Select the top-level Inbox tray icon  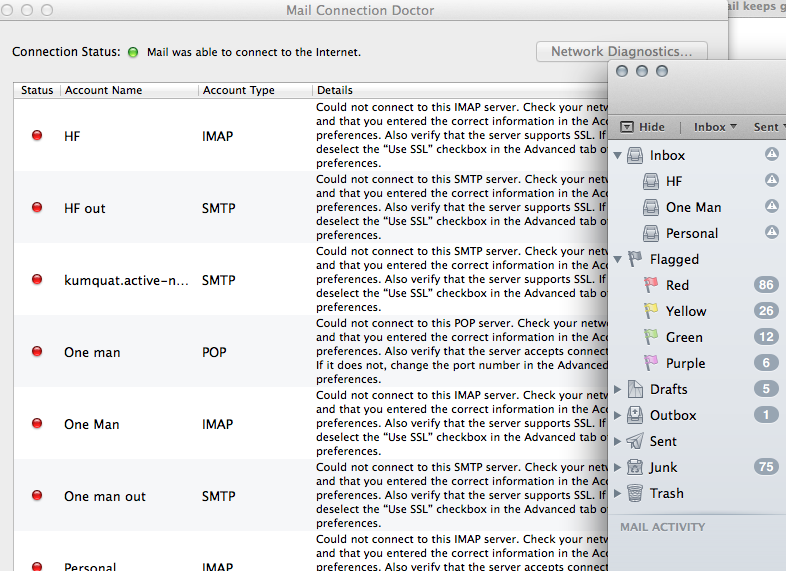tap(635, 155)
